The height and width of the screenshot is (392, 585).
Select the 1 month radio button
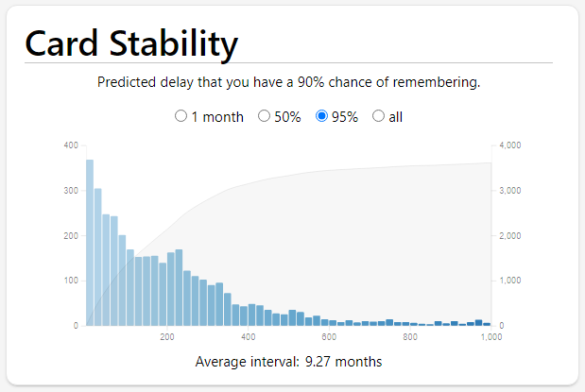181,116
